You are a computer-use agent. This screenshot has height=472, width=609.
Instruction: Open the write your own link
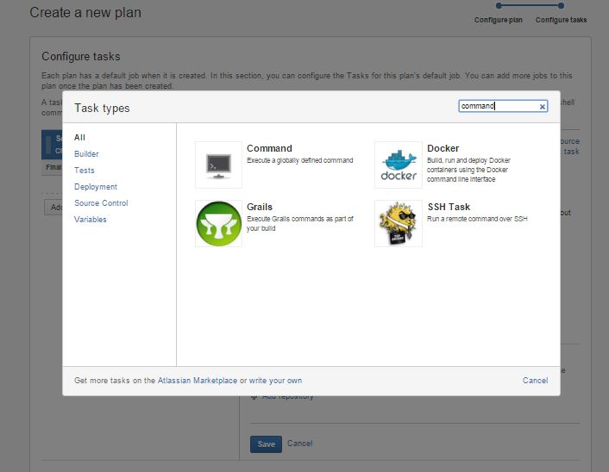[x=275, y=380]
